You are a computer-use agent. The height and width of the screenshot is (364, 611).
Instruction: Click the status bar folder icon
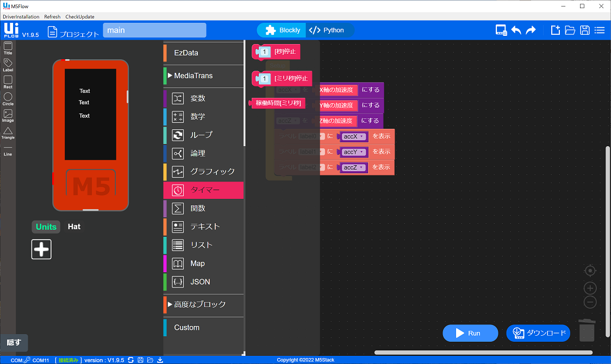click(x=151, y=360)
